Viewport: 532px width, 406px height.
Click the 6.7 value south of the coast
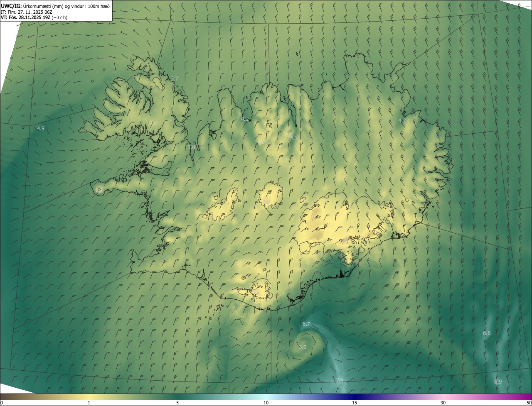pos(306,324)
